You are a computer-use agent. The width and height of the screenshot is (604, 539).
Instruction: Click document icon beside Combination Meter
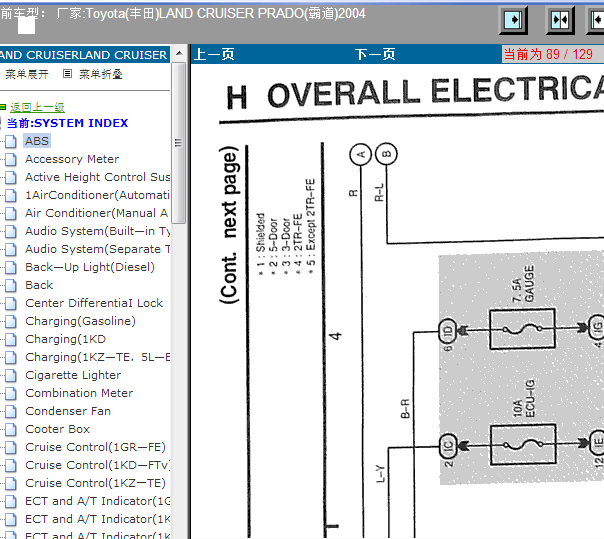coord(11,393)
